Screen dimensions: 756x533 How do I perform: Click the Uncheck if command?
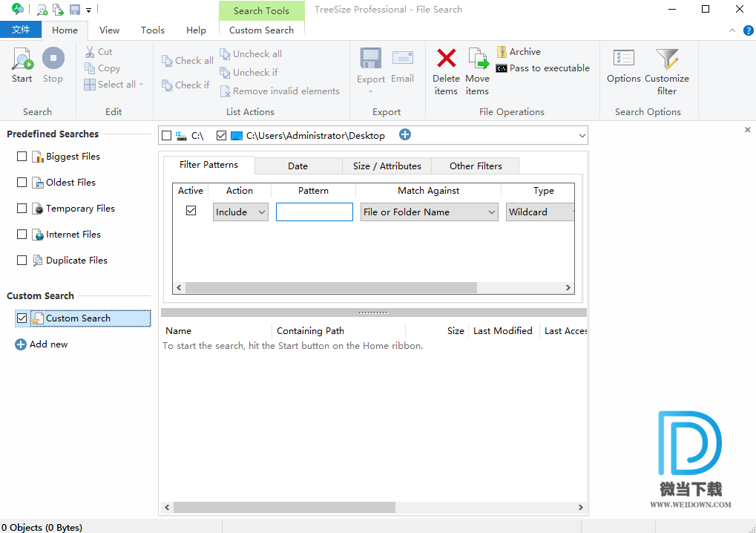coord(249,72)
